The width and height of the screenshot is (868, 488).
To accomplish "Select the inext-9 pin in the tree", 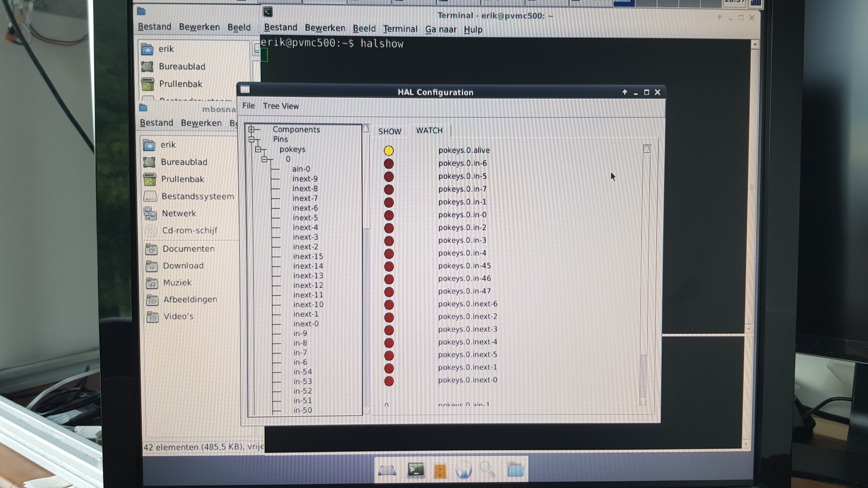I will 305,179.
